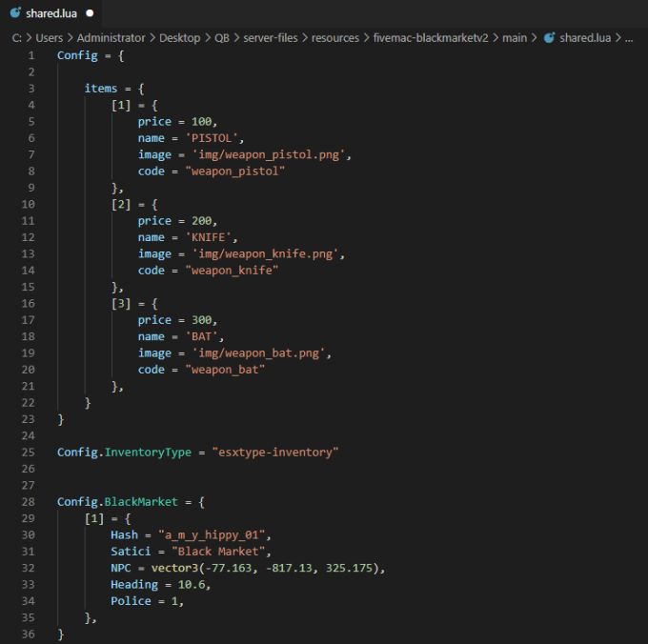Image resolution: width=648 pixels, height=644 pixels.
Task: Click line number 1 in the gutter
Action: (x=31, y=55)
